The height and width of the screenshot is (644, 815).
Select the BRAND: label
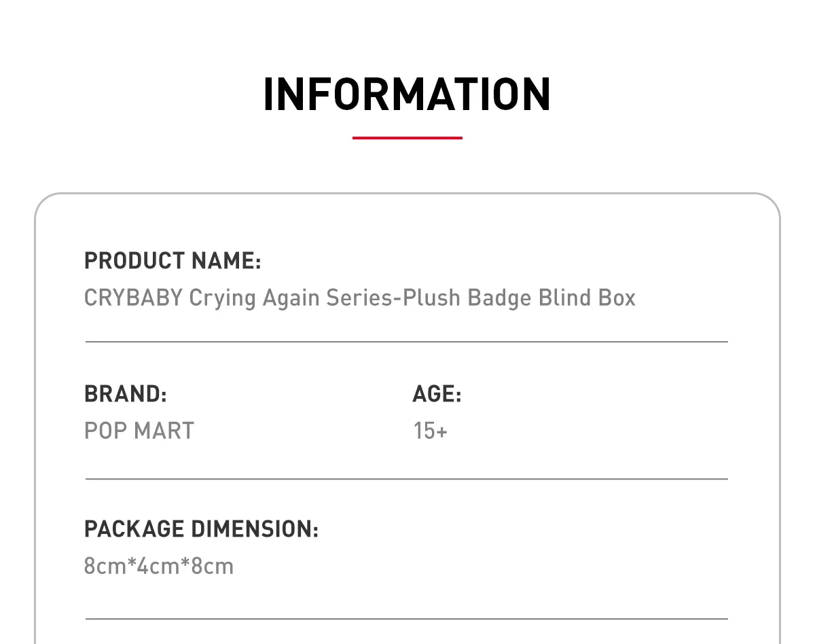click(x=126, y=394)
